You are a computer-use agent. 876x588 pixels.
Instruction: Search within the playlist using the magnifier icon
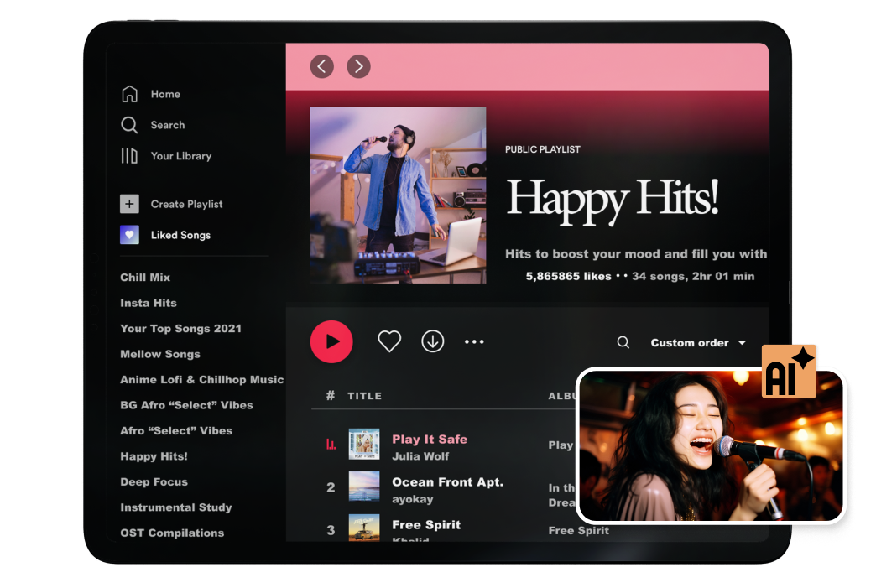pyautogui.click(x=623, y=342)
